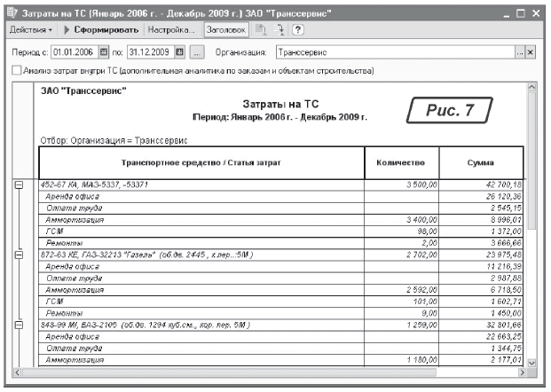Click the horizontal scrollbar track
551x392 pixels.
[266, 373]
